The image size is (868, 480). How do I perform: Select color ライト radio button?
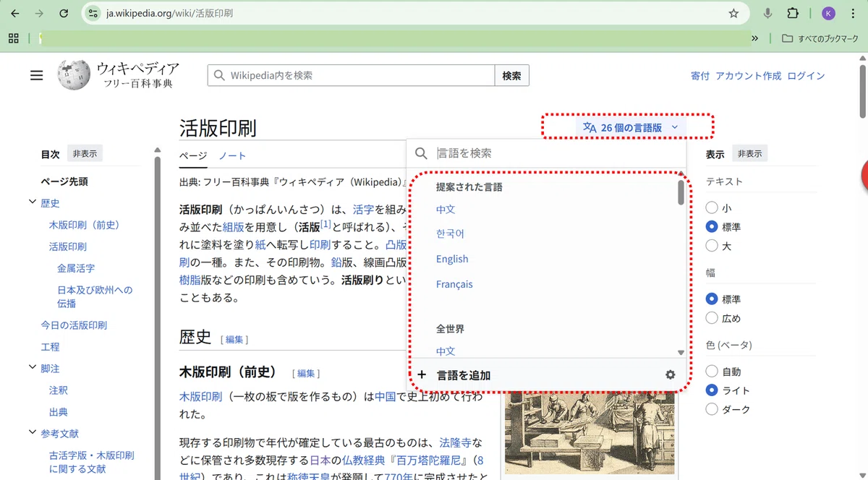[x=712, y=390]
